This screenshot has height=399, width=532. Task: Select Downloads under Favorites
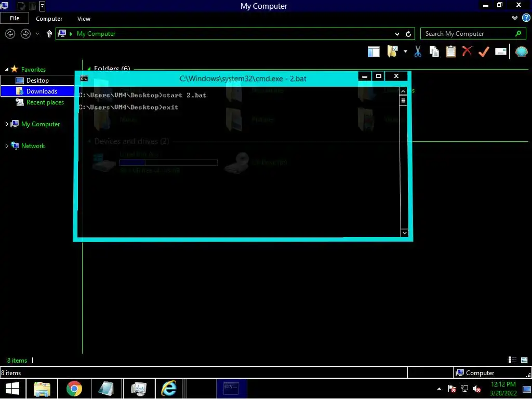pos(37,91)
